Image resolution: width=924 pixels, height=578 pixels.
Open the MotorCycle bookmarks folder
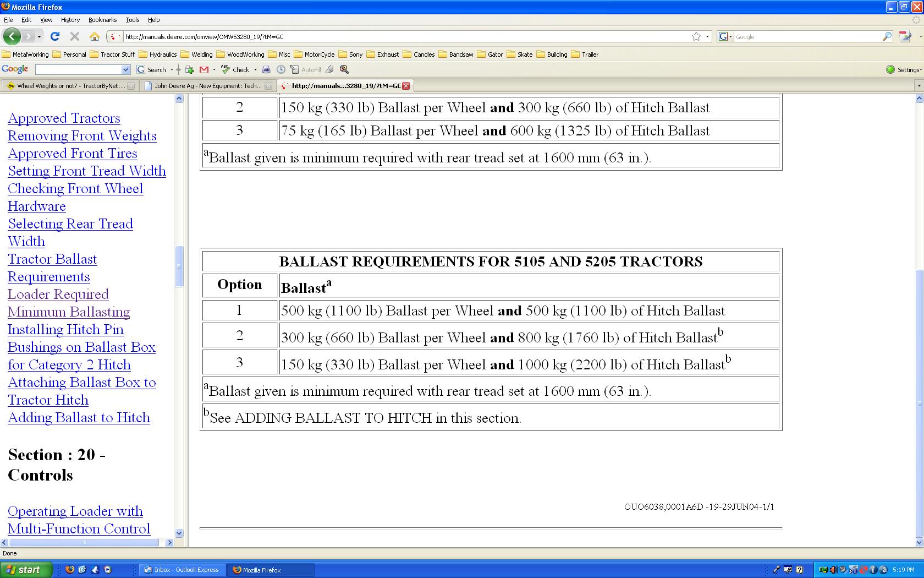[x=315, y=54]
